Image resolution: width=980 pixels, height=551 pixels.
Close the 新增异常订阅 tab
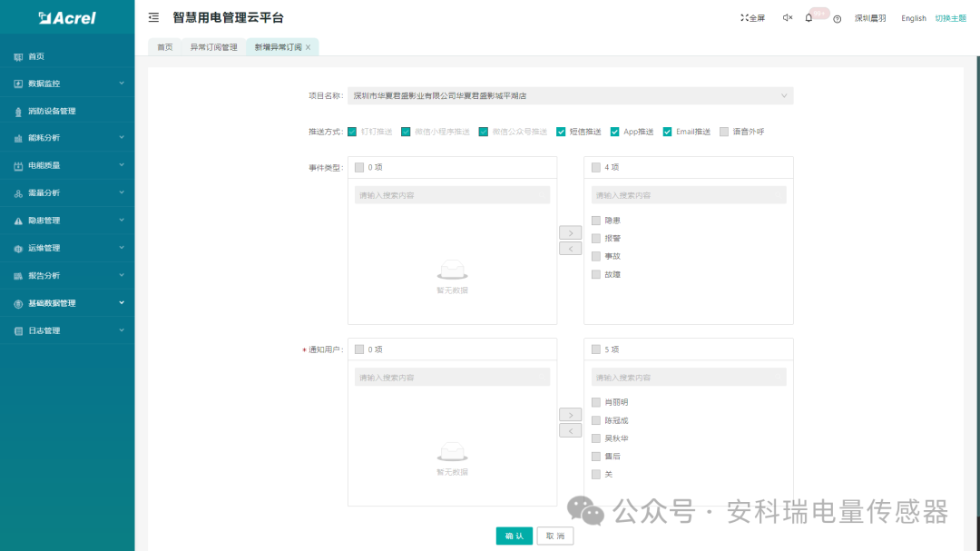click(309, 47)
